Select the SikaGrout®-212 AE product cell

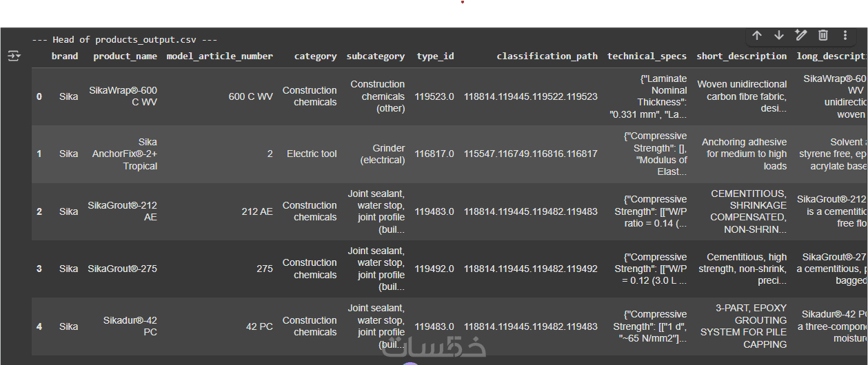122,211
